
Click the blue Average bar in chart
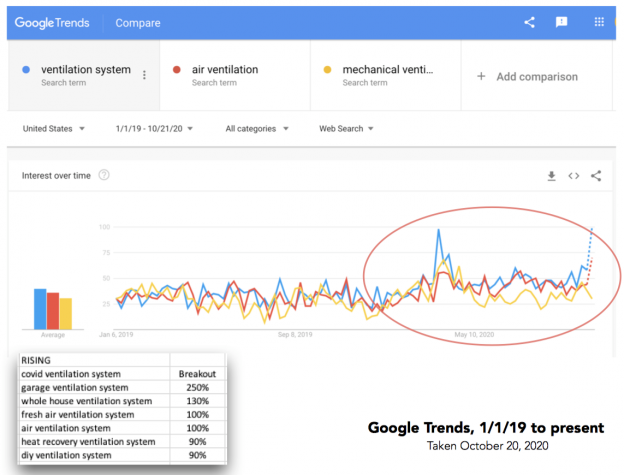[40, 308]
